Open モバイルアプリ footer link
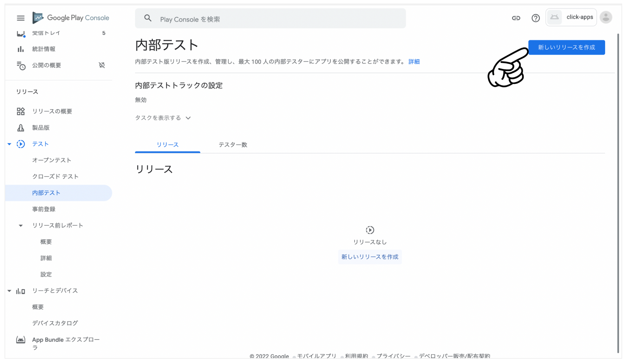The image size is (626, 364). 317,356
